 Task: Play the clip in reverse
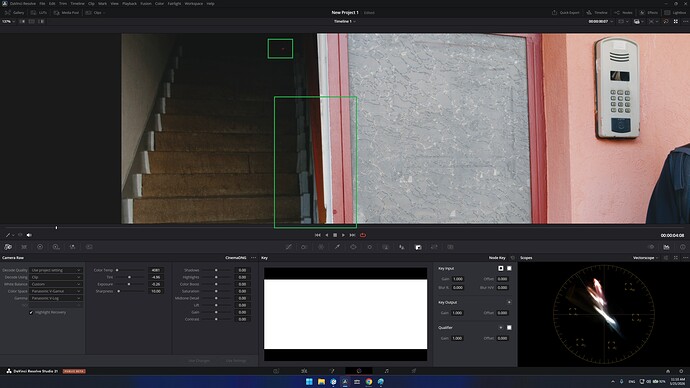click(327, 235)
